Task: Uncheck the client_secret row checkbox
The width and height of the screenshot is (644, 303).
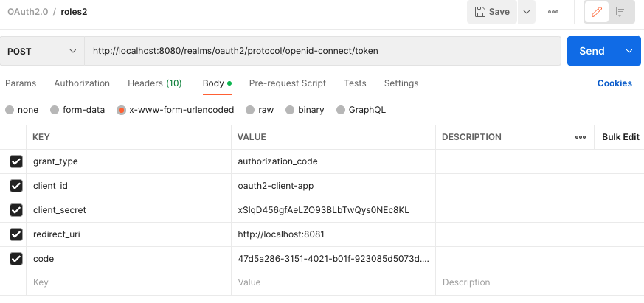Action: click(x=16, y=210)
